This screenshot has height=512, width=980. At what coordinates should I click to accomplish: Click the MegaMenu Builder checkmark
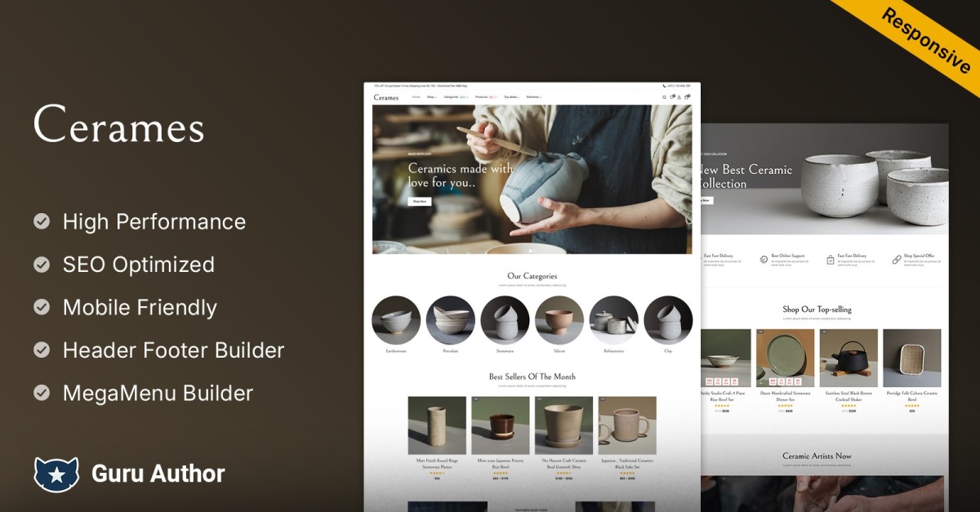(x=41, y=393)
